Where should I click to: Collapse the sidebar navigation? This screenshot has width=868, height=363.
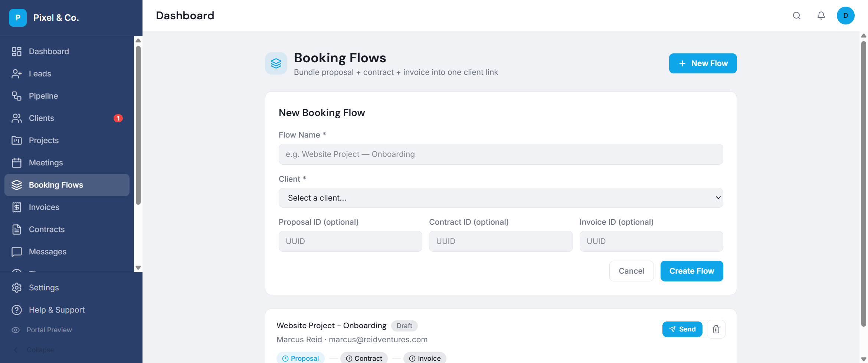pyautogui.click(x=16, y=350)
